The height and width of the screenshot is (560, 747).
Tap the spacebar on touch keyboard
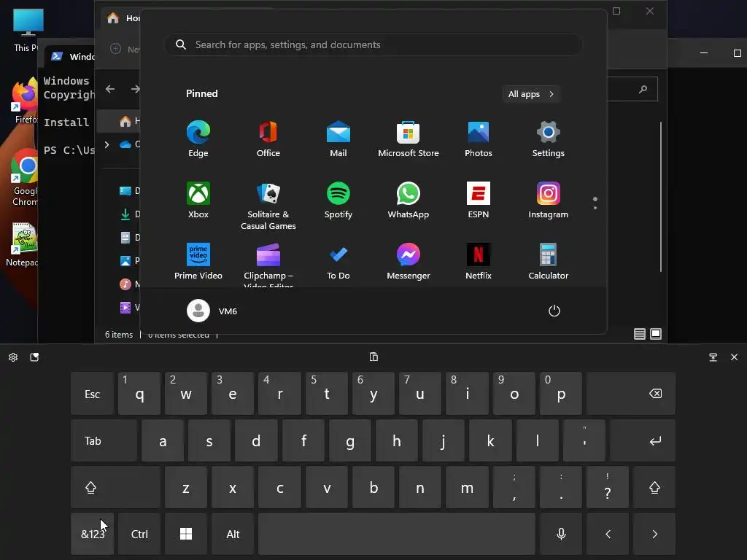pyautogui.click(x=396, y=534)
